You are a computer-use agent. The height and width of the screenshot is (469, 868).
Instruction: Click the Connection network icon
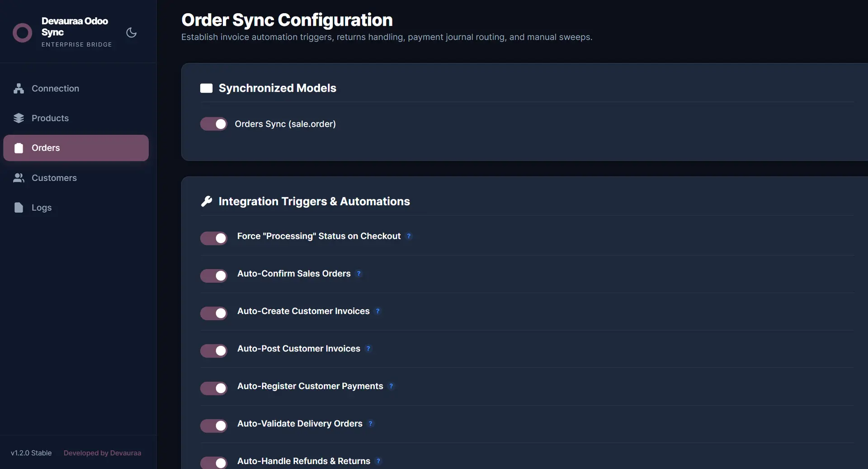[19, 89]
